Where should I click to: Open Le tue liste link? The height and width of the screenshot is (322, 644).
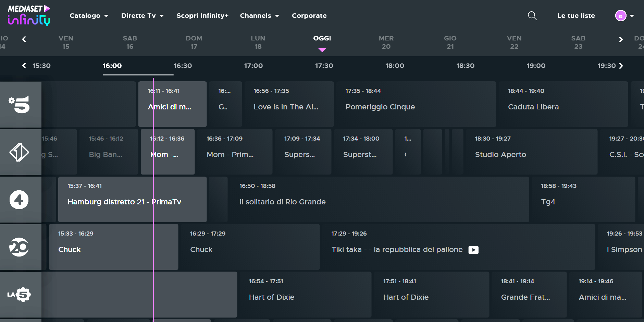(576, 16)
